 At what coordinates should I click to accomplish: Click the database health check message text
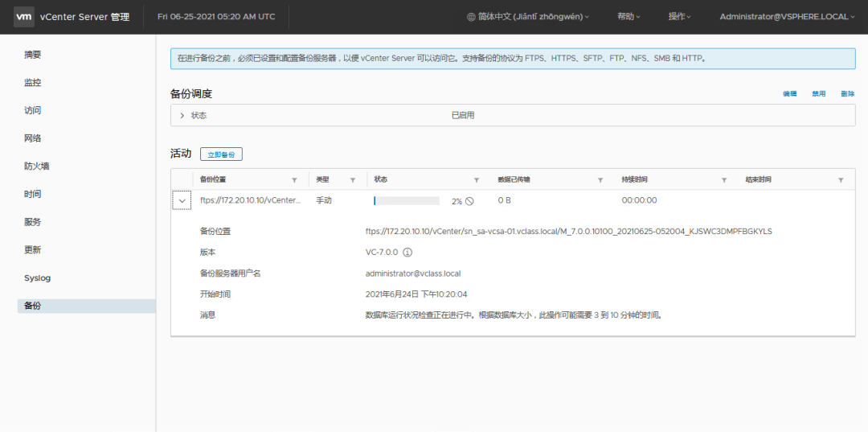(x=514, y=315)
